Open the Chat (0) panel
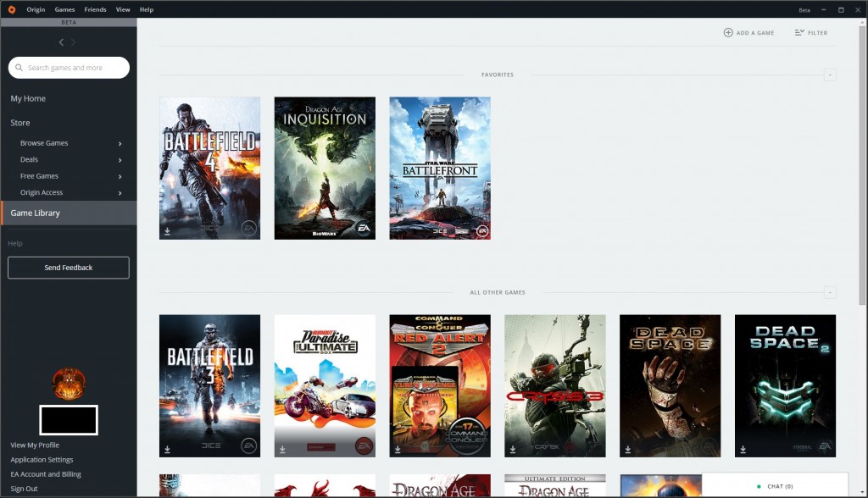868x498 pixels. pos(775,484)
